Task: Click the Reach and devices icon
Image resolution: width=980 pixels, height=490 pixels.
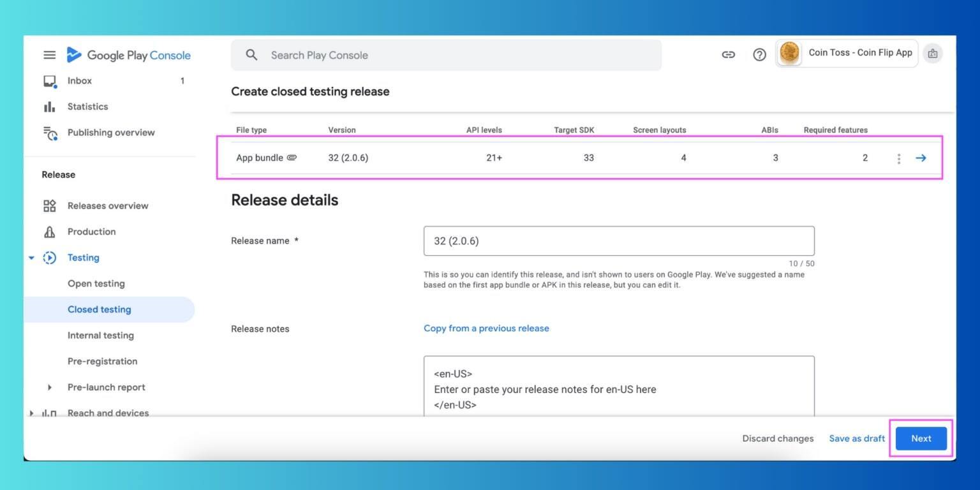Action: point(49,413)
